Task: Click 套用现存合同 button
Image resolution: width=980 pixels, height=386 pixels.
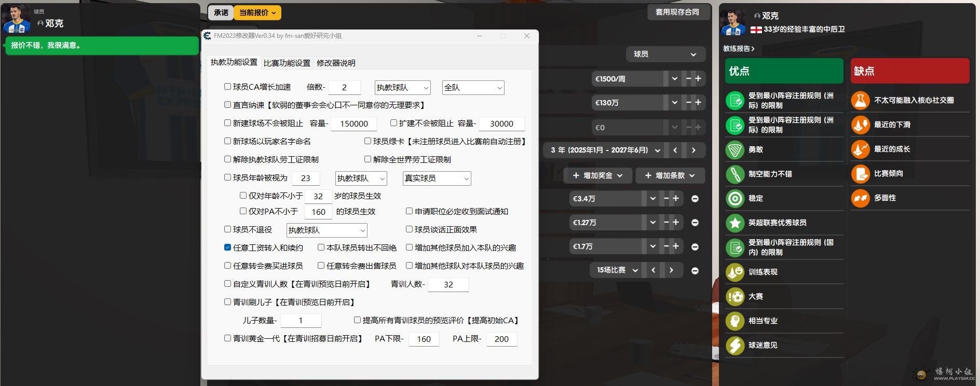Action: 678,12
